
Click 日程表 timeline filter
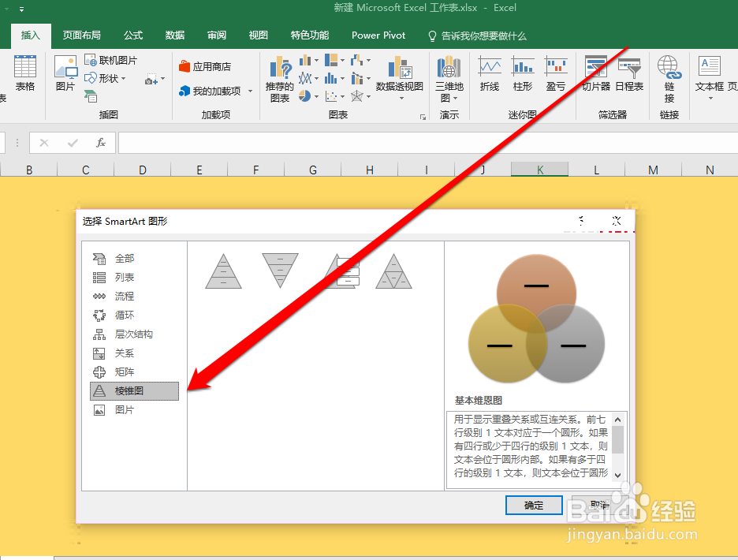pyautogui.click(x=629, y=73)
